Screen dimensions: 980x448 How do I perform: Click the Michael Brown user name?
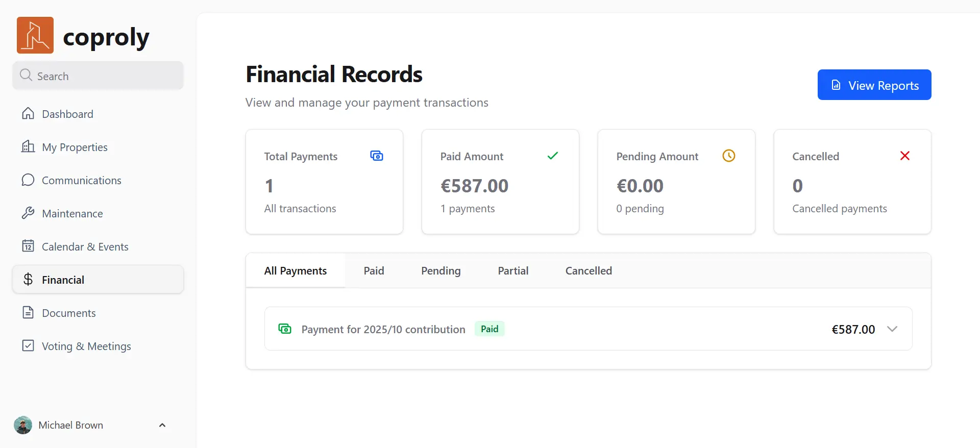tap(71, 425)
